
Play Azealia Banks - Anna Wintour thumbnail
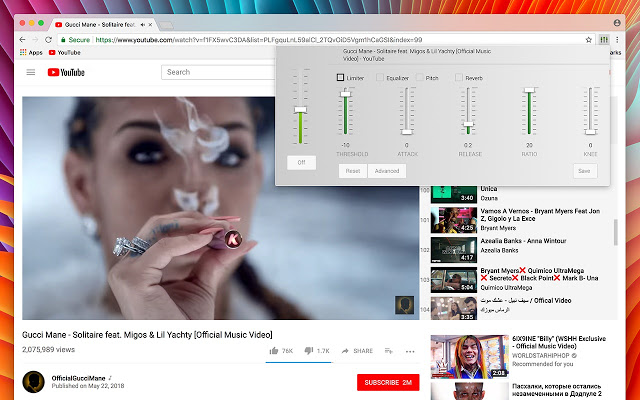pos(454,249)
